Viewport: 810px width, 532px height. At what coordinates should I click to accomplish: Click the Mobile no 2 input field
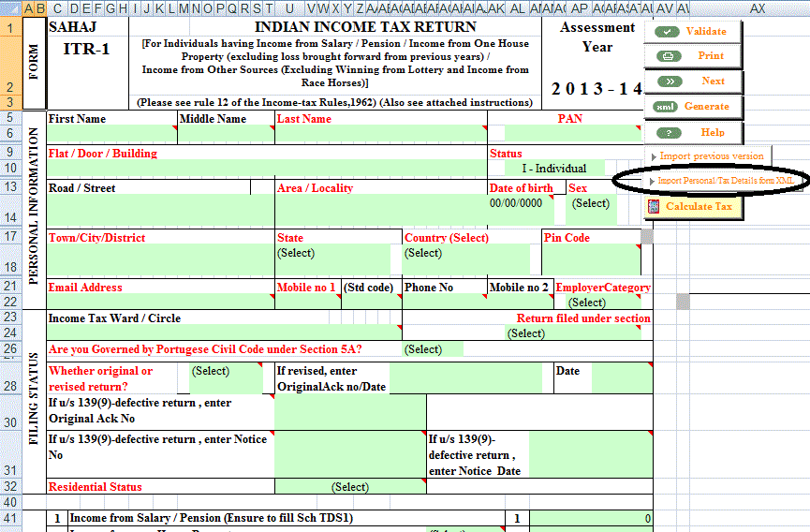click(521, 301)
